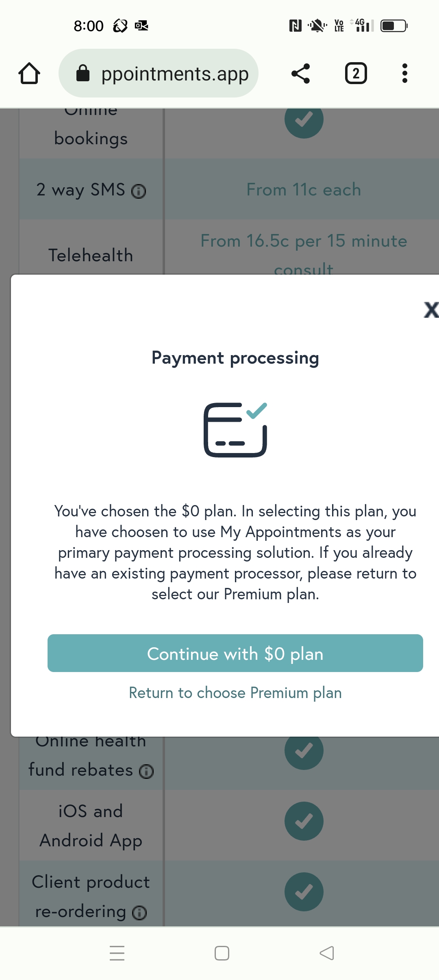Tap the Online bookings checkmark
The image size is (439, 980).
click(304, 119)
